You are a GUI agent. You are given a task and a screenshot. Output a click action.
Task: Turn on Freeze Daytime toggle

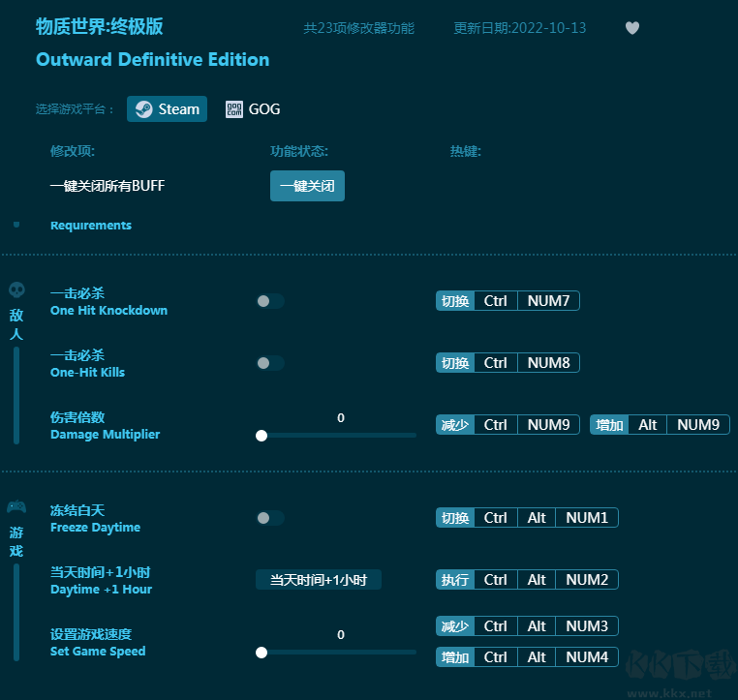click(269, 518)
